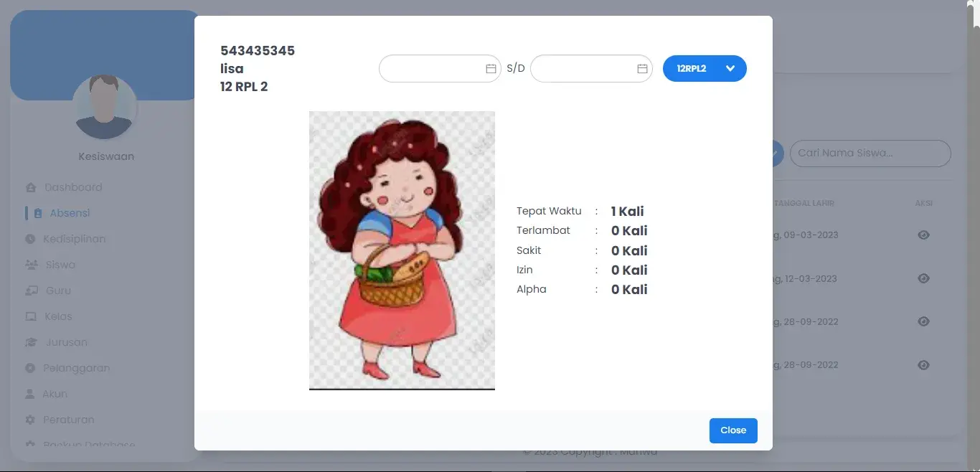Open the Peraturan gear icon
The height and width of the screenshot is (472, 980).
pos(30,420)
